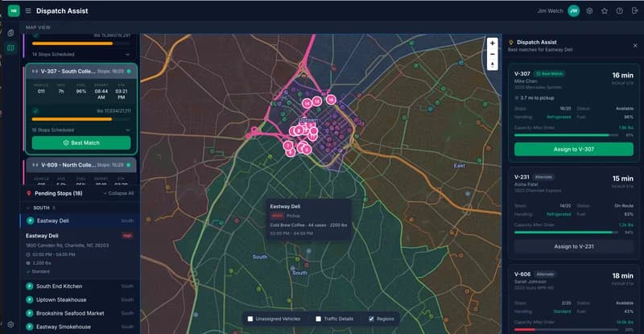Click Assign to V-307 button
Image resolution: width=644 pixels, height=334 pixels.
(x=573, y=149)
